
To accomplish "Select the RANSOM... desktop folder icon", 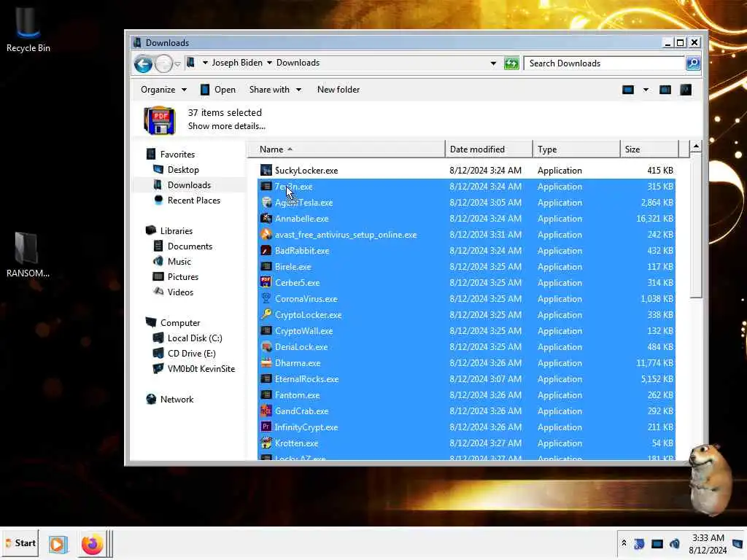I will coord(28,254).
